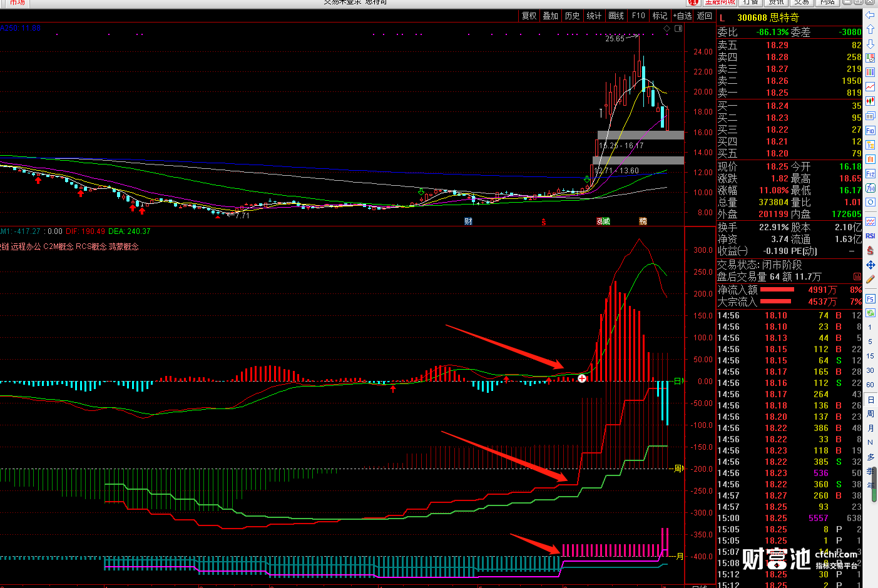This screenshot has width=878, height=588.
Task: Select the 5-minute period
Action: click(x=870, y=342)
